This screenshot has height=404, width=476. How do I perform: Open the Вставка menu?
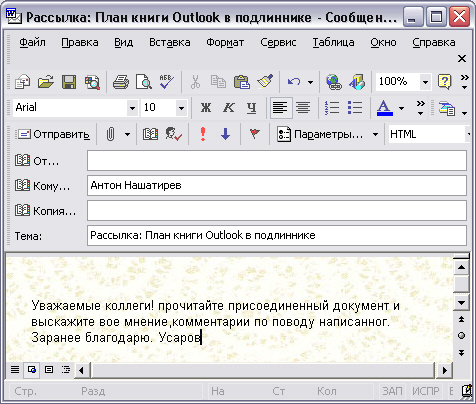click(x=170, y=43)
